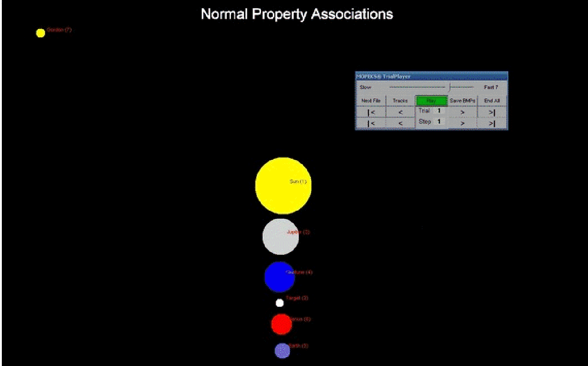Jump to first step in Step row
Image resolution: width=588 pixels, height=366 pixels.
[x=371, y=123]
